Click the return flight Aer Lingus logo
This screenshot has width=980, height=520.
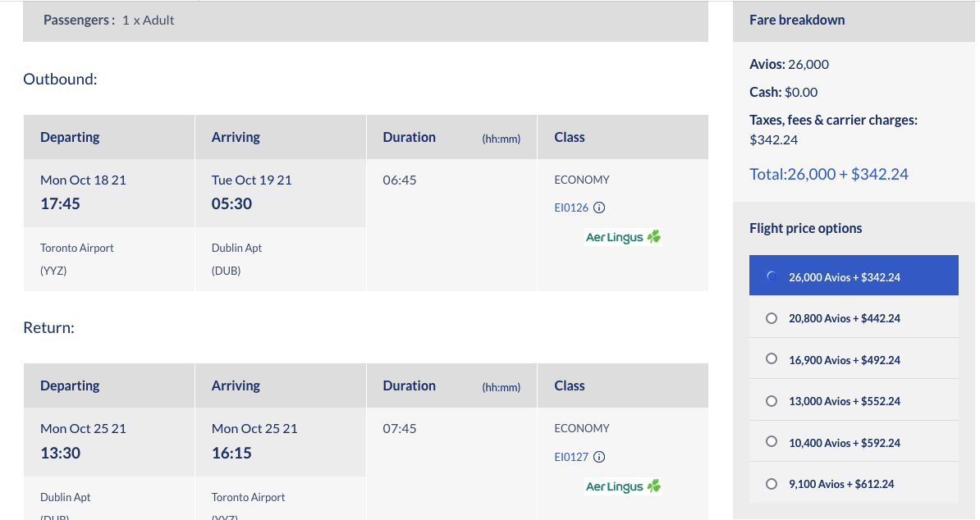click(622, 486)
